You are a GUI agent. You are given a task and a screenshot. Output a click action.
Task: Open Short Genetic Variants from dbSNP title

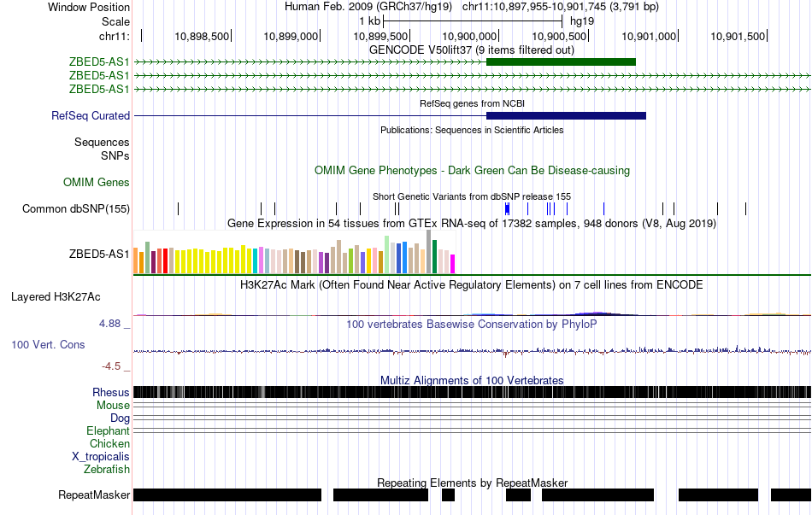point(472,196)
